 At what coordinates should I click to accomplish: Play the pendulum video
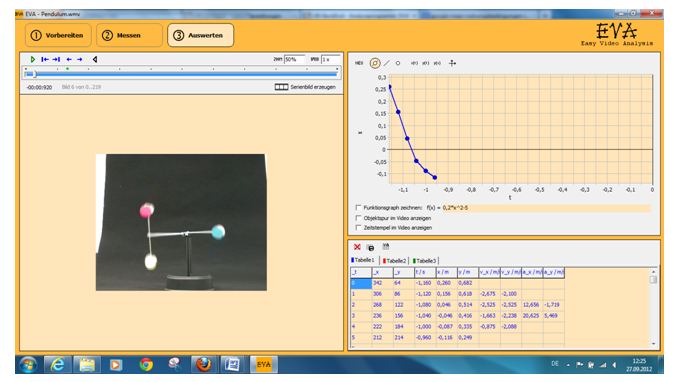[x=33, y=59]
